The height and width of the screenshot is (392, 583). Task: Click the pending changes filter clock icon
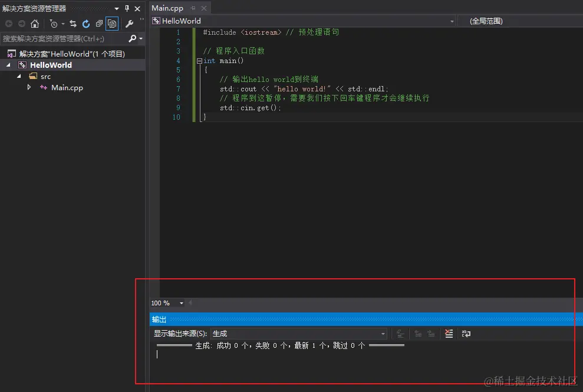[54, 24]
